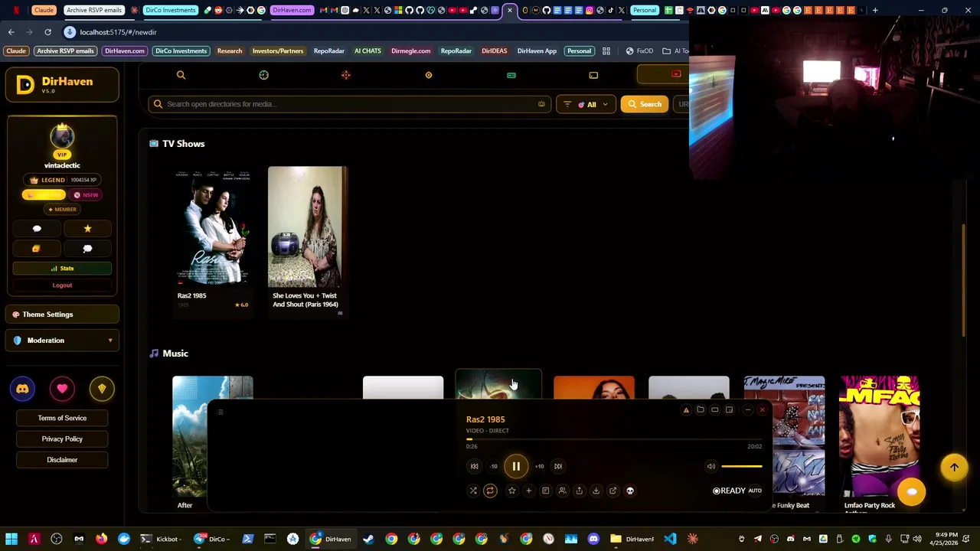Viewport: 980px width, 551px height.
Task: Click the scroll-to-top arrow button
Action: click(954, 468)
